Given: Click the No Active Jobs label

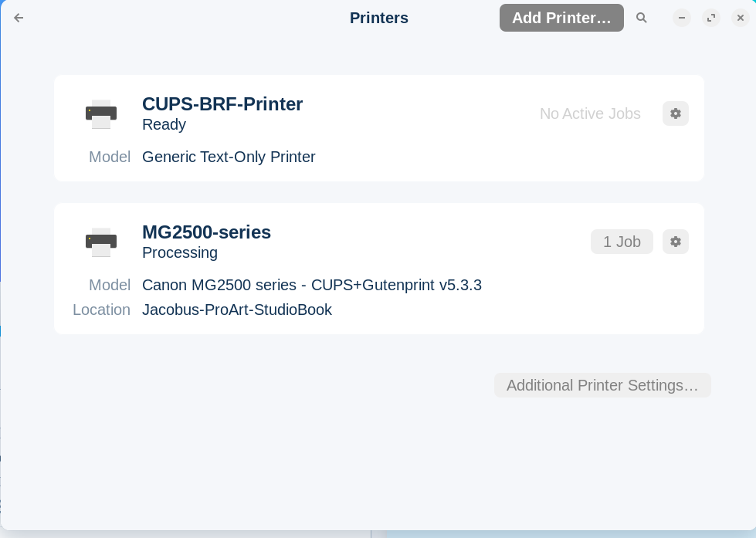Looking at the screenshot, I should coord(590,113).
